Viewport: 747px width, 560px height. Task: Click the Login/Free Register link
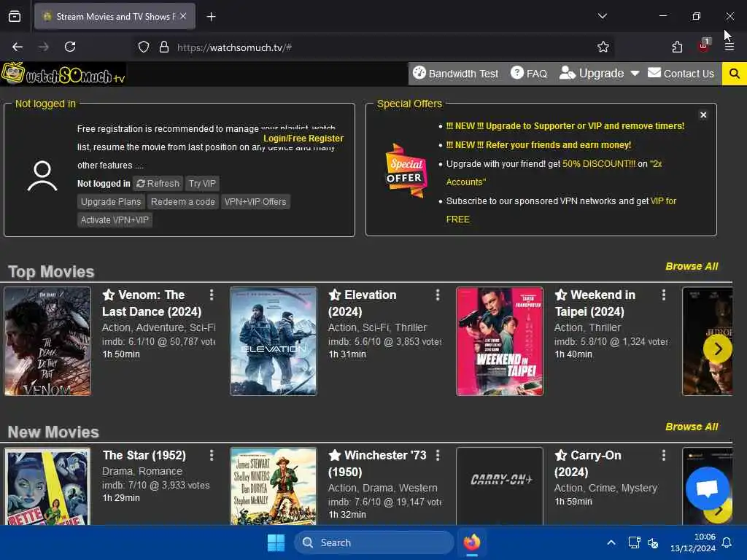point(303,138)
